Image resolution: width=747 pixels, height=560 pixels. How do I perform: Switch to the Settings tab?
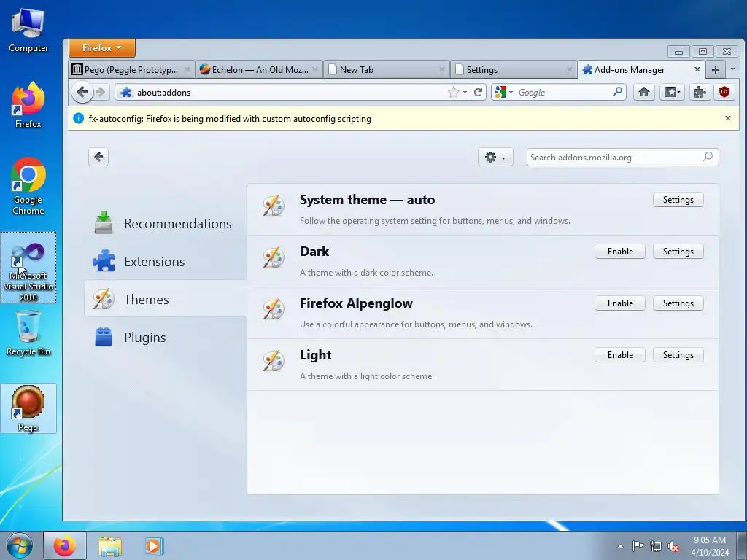click(x=514, y=69)
